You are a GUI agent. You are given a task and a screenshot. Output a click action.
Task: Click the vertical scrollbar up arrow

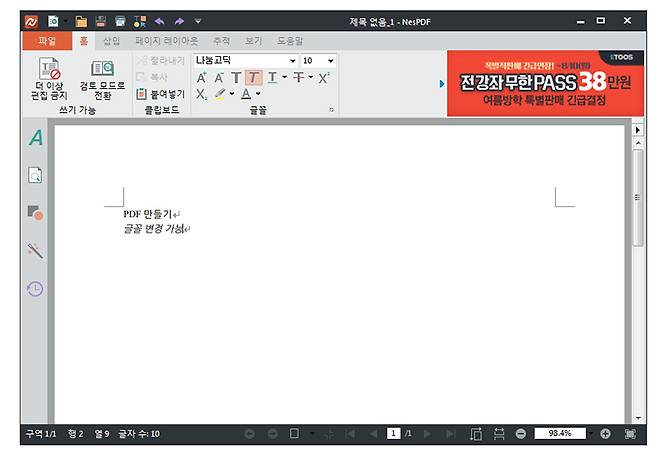tap(638, 144)
